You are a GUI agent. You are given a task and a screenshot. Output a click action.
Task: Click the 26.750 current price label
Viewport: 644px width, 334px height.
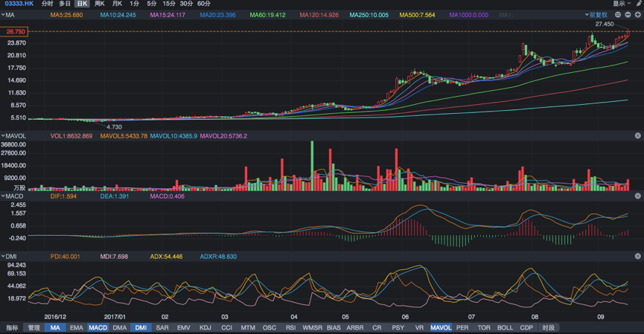16,31
